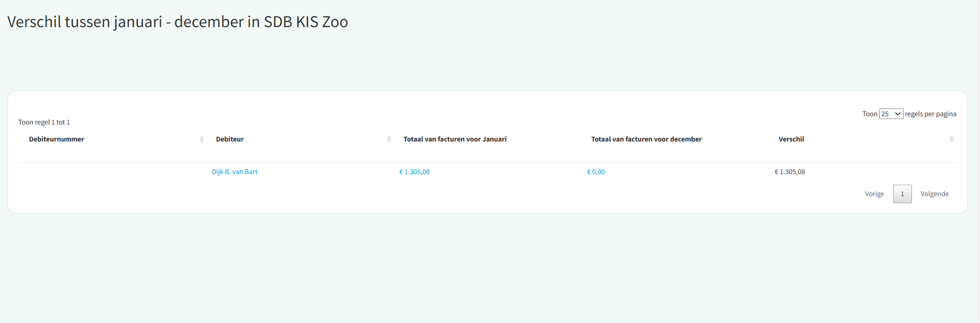
Task: Click the regels per pagina label
Action: point(930,114)
